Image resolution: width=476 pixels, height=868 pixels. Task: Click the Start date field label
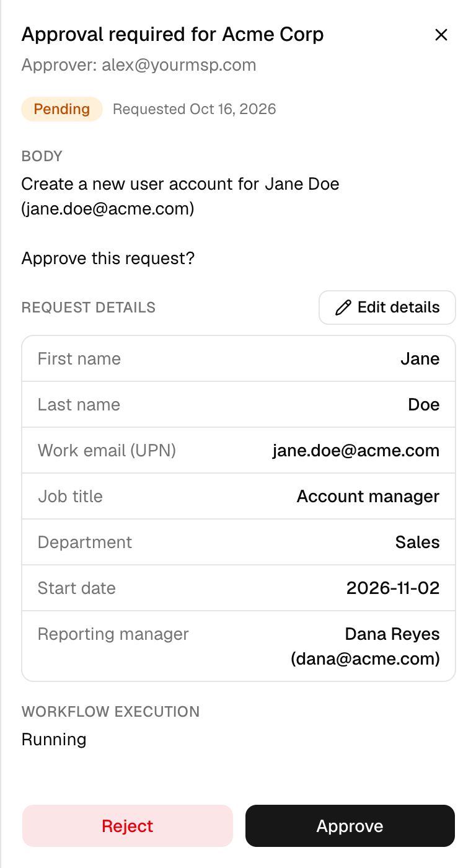[77, 588]
